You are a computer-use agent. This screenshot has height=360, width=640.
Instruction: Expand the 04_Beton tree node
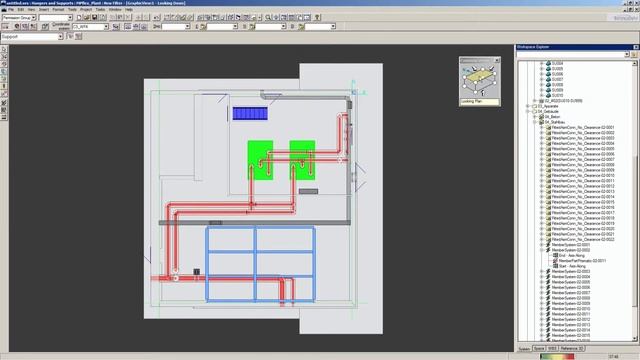tap(535, 117)
